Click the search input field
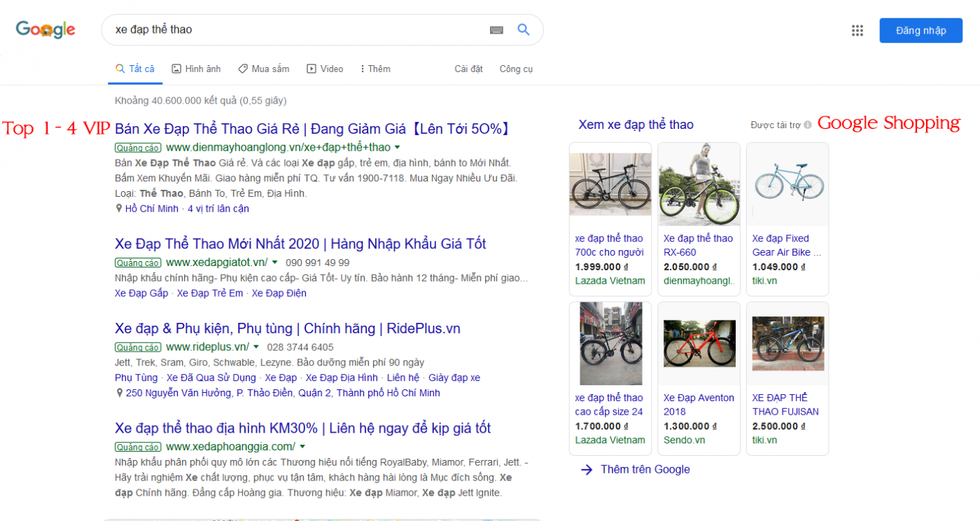This screenshot has height=521, width=980. [x=294, y=29]
